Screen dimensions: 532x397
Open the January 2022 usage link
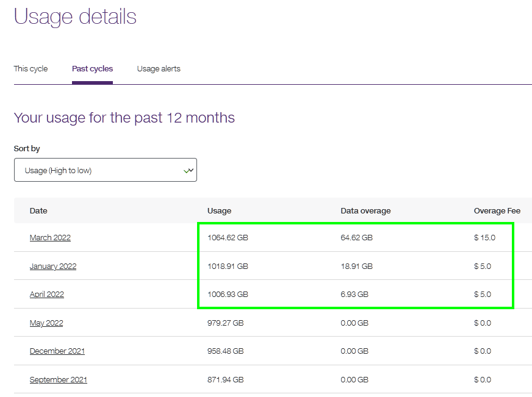[53, 266]
